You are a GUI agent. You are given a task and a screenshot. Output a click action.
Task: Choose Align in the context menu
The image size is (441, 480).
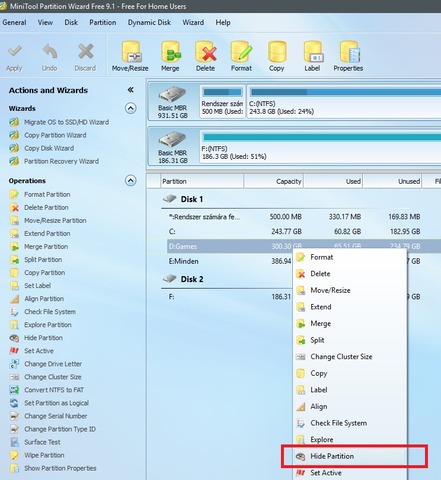click(x=350, y=407)
